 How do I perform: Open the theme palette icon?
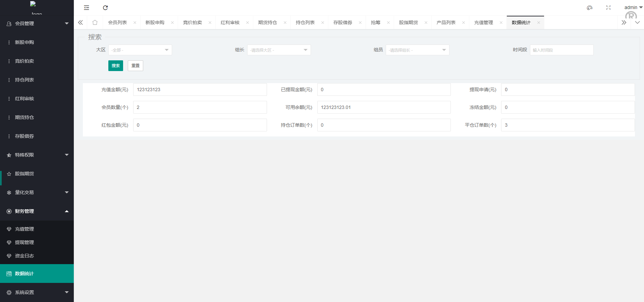(589, 8)
